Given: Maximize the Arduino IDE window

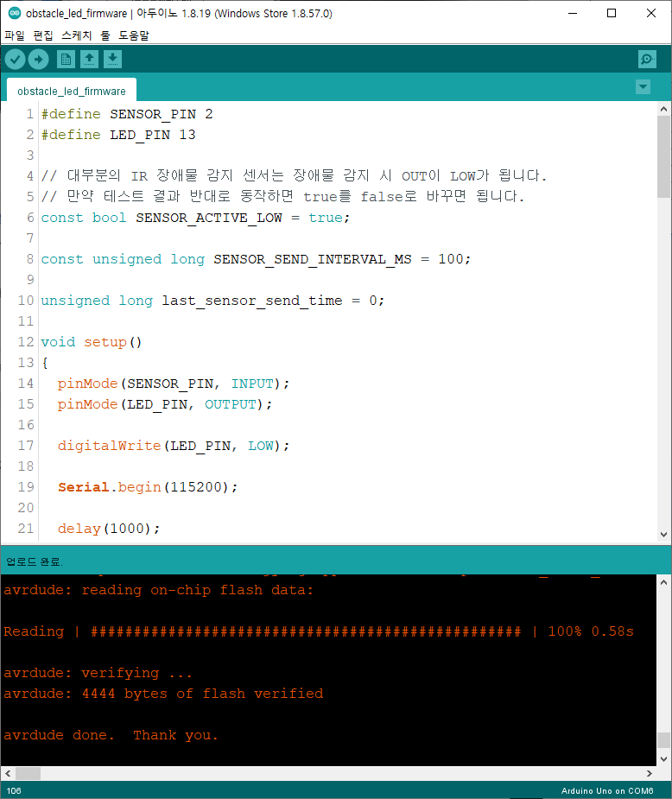Looking at the screenshot, I should point(612,13).
